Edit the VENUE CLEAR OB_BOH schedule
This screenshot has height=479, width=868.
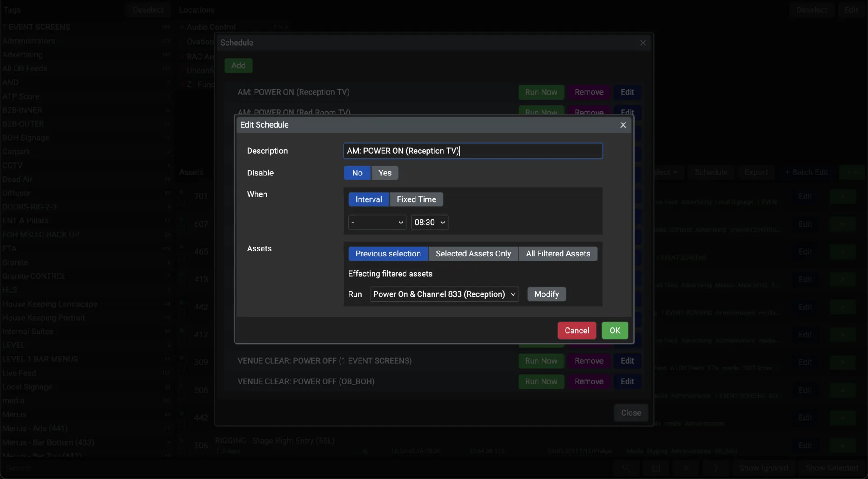(x=627, y=382)
